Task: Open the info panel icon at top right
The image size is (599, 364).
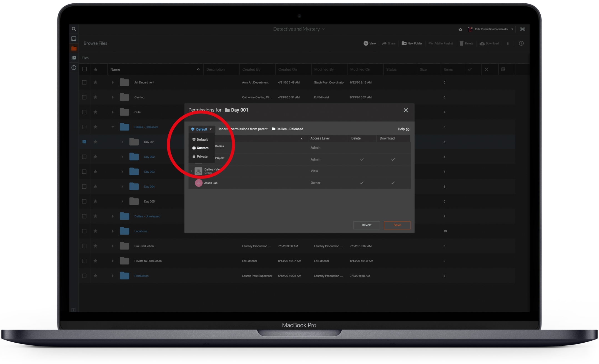Action: (x=521, y=43)
